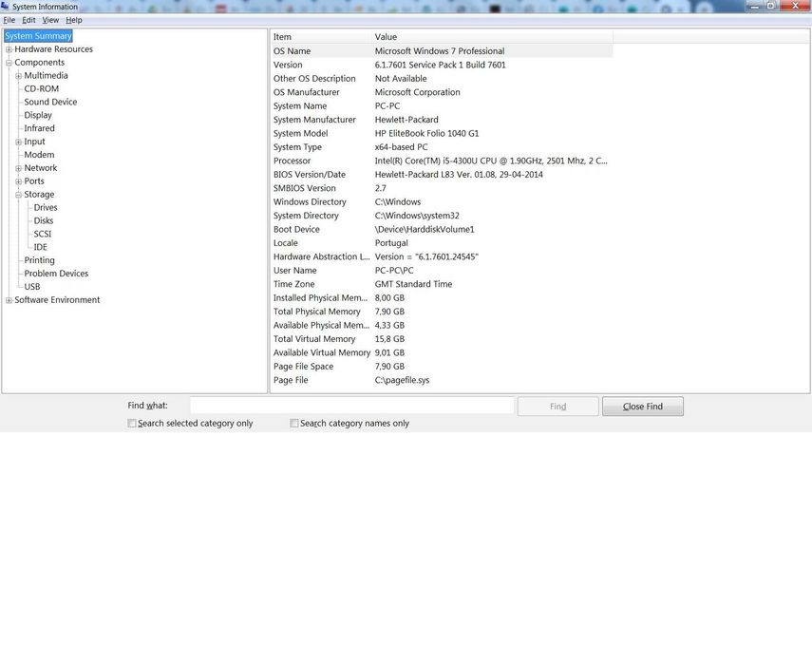Click the Value column header
The width and height of the screenshot is (812, 664).
point(492,37)
